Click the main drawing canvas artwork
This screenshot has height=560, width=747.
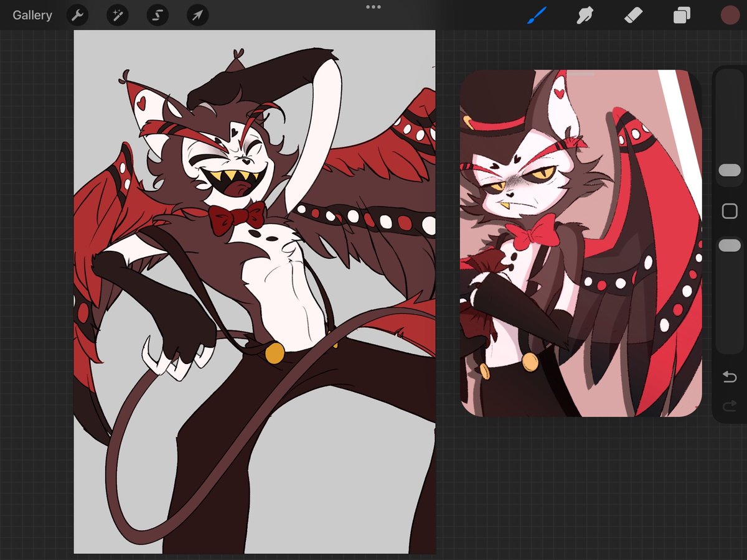(255, 292)
